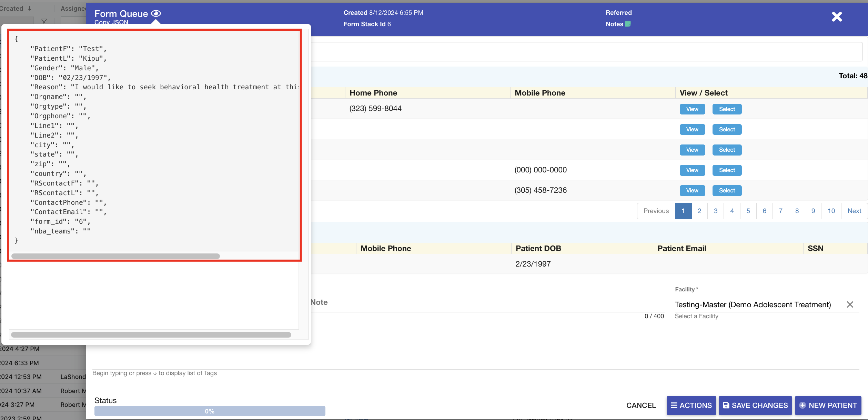Click the 0% status progress bar
The image size is (868, 420).
[209, 411]
